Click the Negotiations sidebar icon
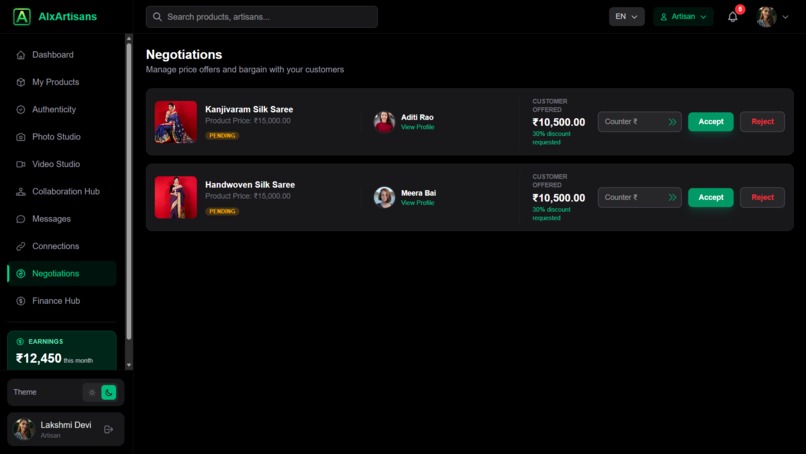 [x=21, y=274]
